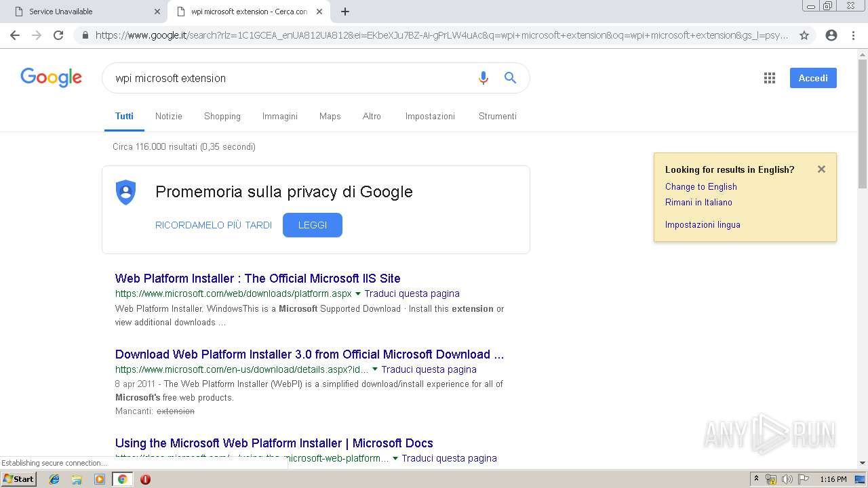Open the Chrome profile avatar menu
868x488 pixels.
831,35
